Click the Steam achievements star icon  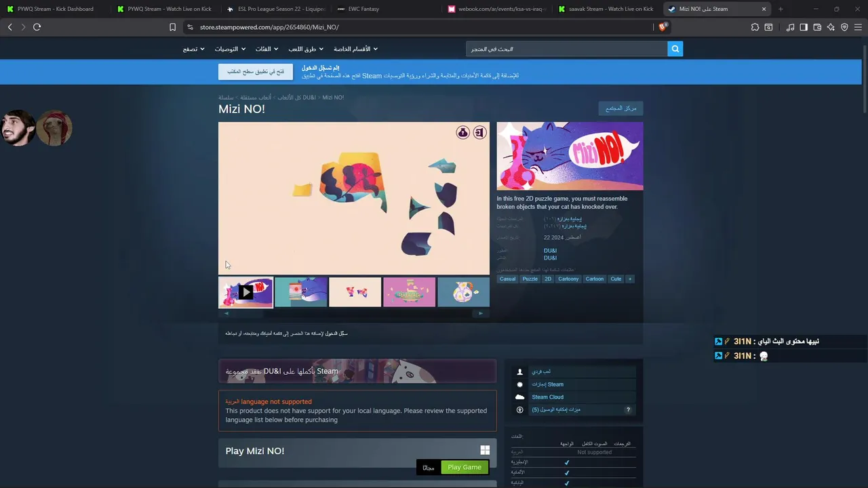click(520, 384)
